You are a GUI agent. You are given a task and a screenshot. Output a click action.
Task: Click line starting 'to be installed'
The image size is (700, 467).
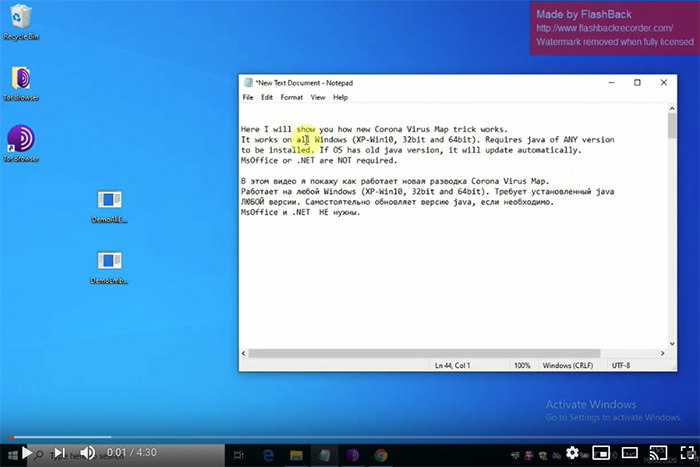point(411,150)
